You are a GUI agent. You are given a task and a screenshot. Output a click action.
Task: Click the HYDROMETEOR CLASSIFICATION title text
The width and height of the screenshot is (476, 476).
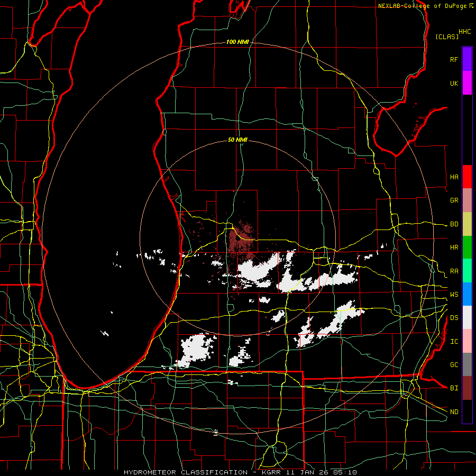pos(186,472)
